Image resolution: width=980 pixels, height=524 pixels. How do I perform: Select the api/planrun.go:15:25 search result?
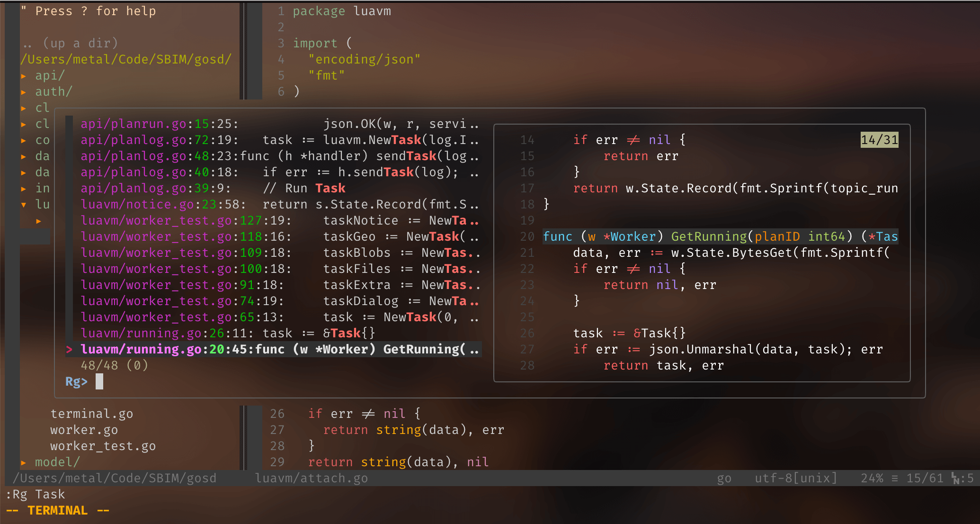point(279,124)
